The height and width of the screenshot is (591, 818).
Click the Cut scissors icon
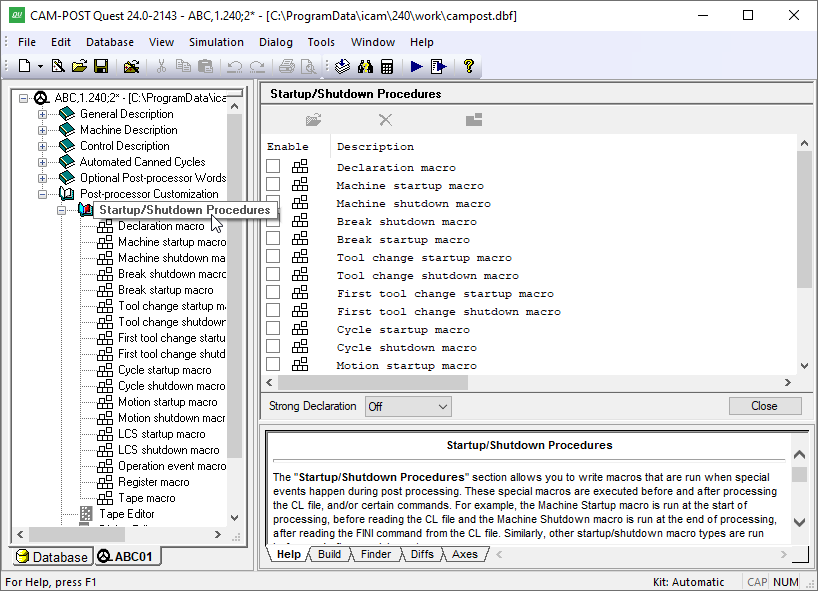click(161, 66)
